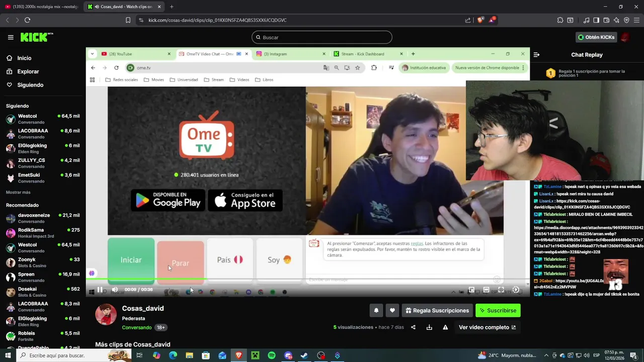Click the browser share icon in address bar
Image resolution: width=644 pixels, height=362 pixels.
point(468,20)
